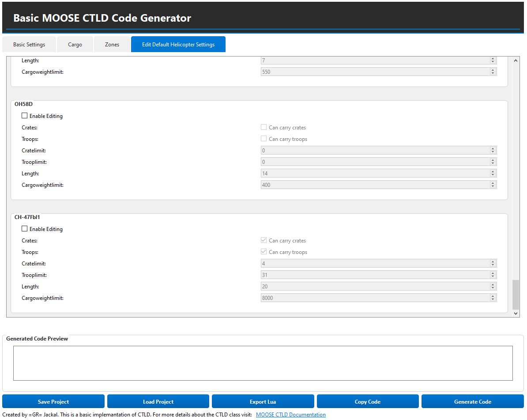Toggle CH-47Fbl1 Can carry crates checkbox

[264, 241]
